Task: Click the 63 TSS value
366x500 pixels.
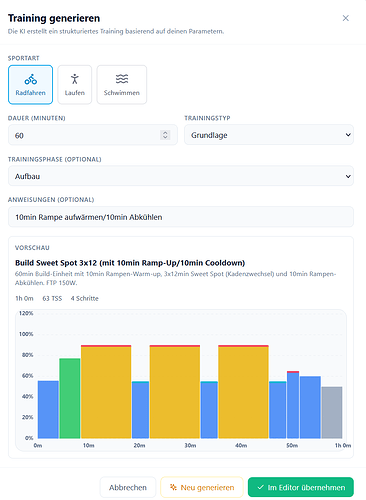Action: click(52, 298)
